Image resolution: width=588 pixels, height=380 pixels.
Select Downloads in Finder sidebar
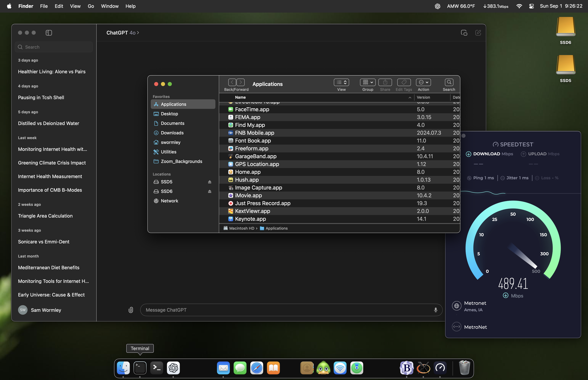coord(183,133)
